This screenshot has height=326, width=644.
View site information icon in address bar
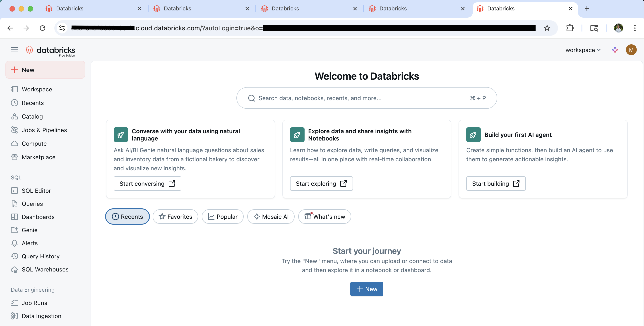[x=62, y=28]
